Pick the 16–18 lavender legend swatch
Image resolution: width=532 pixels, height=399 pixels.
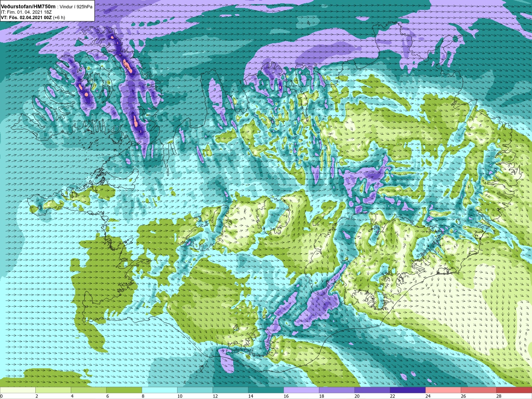point(301,390)
